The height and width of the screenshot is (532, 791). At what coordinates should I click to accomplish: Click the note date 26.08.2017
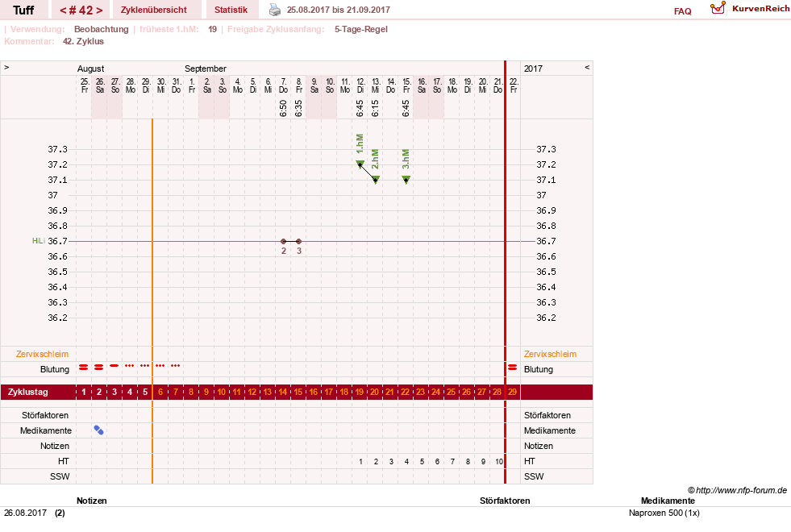tap(25, 513)
